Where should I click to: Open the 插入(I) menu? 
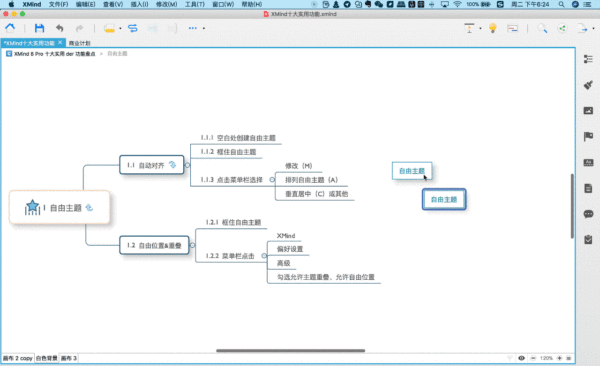(x=139, y=4)
